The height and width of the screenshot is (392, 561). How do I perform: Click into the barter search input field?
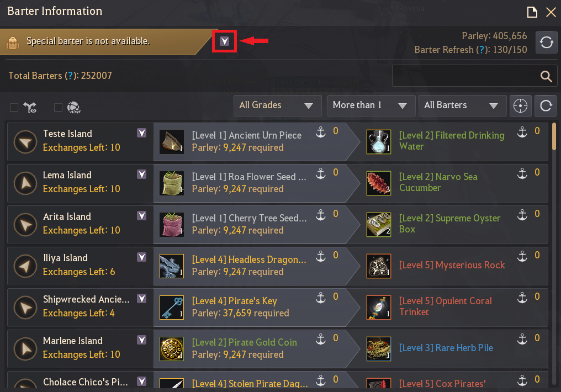465,76
